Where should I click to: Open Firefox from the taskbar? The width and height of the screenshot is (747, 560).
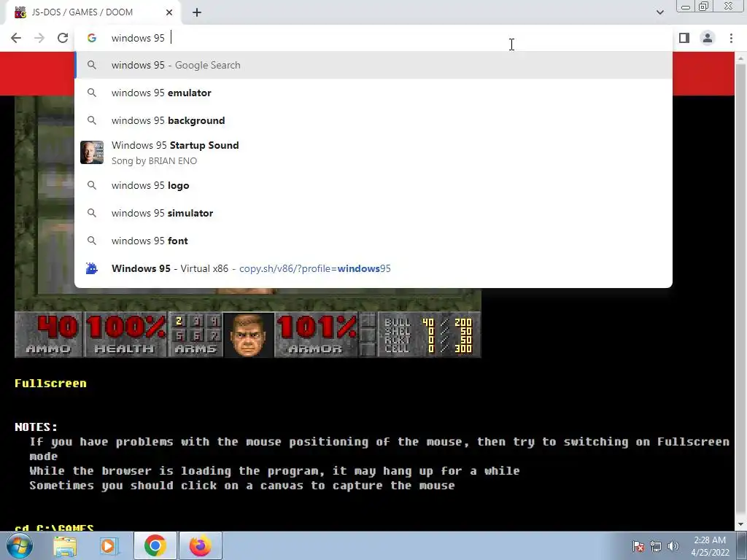point(200,545)
